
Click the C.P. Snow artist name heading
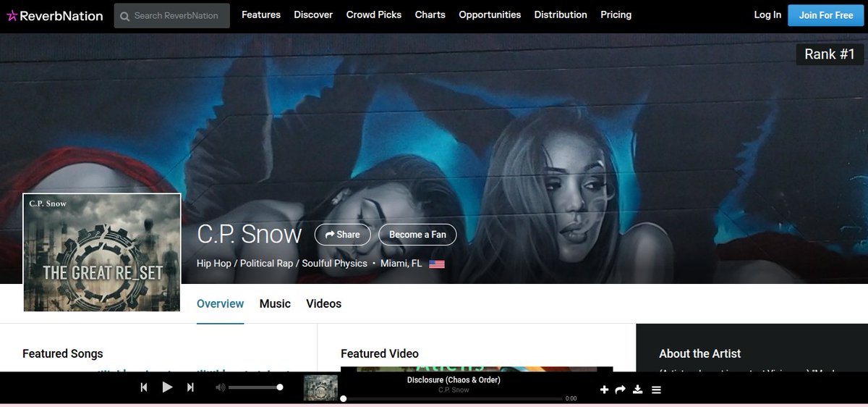249,235
